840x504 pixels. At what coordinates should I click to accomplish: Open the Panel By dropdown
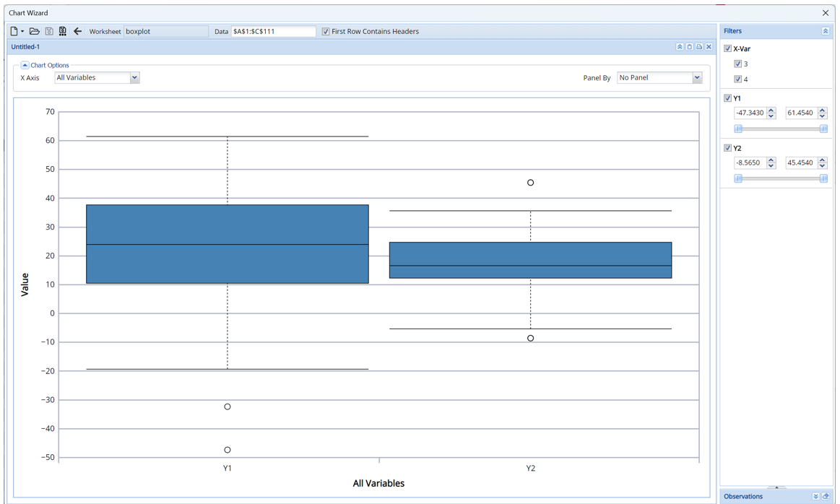697,78
